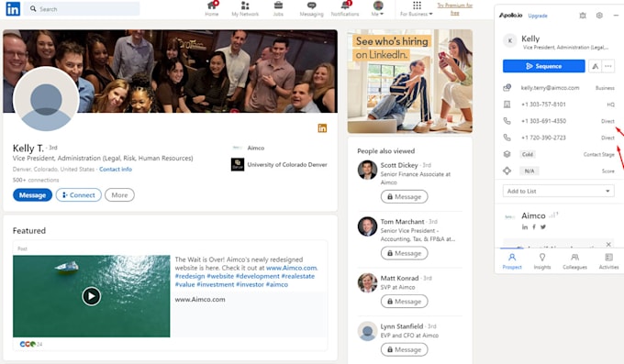Open the Add to List dropdown

[558, 191]
